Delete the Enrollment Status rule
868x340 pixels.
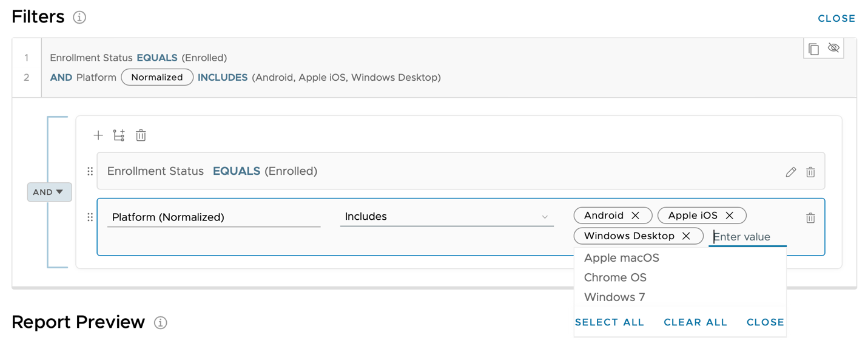tap(810, 172)
